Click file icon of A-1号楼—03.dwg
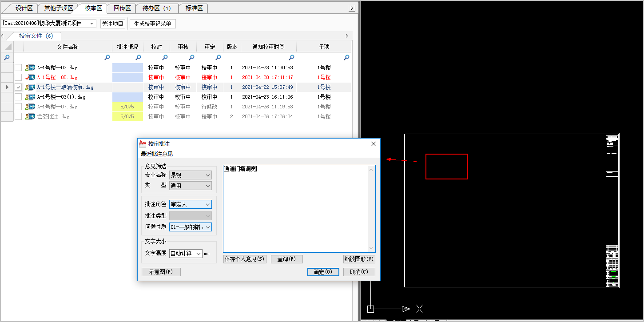This screenshot has width=644, height=322. 30,68
